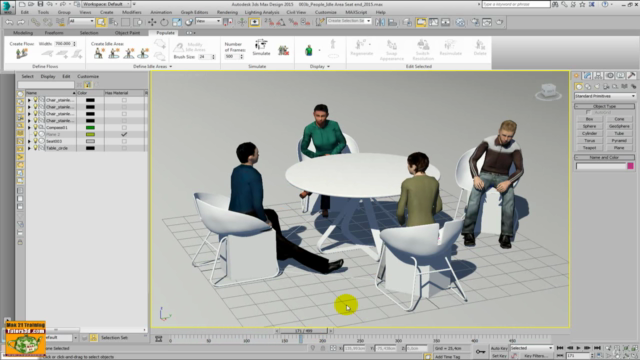Select the Select and Rotate tool
The image size is (640, 360).
point(164,22)
